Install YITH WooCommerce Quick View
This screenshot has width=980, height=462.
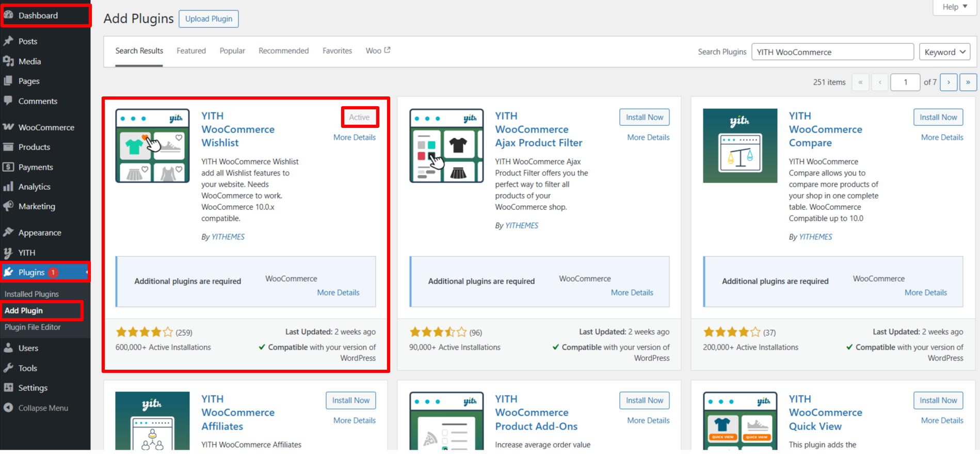click(x=938, y=400)
